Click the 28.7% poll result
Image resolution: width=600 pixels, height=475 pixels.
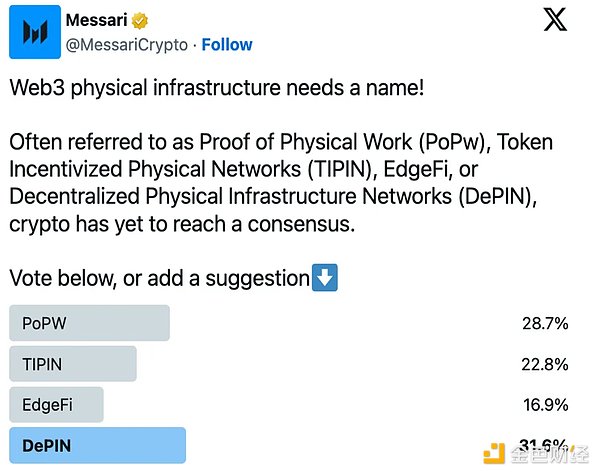point(545,323)
